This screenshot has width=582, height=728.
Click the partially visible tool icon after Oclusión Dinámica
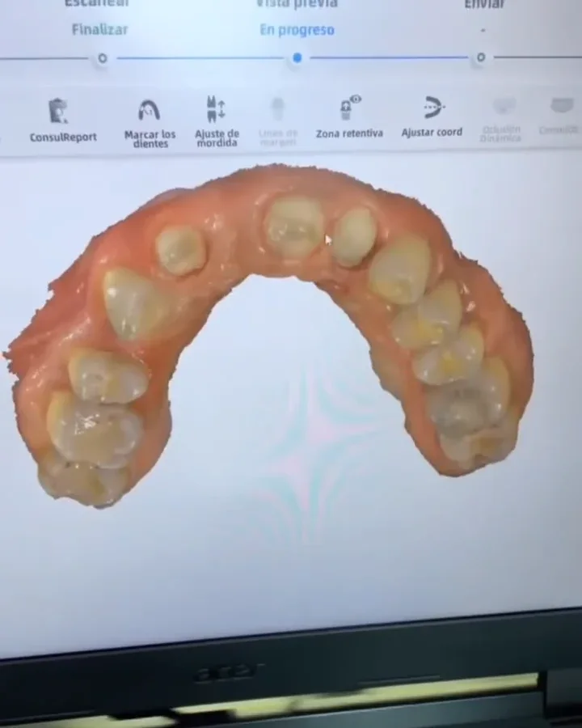[560, 116]
